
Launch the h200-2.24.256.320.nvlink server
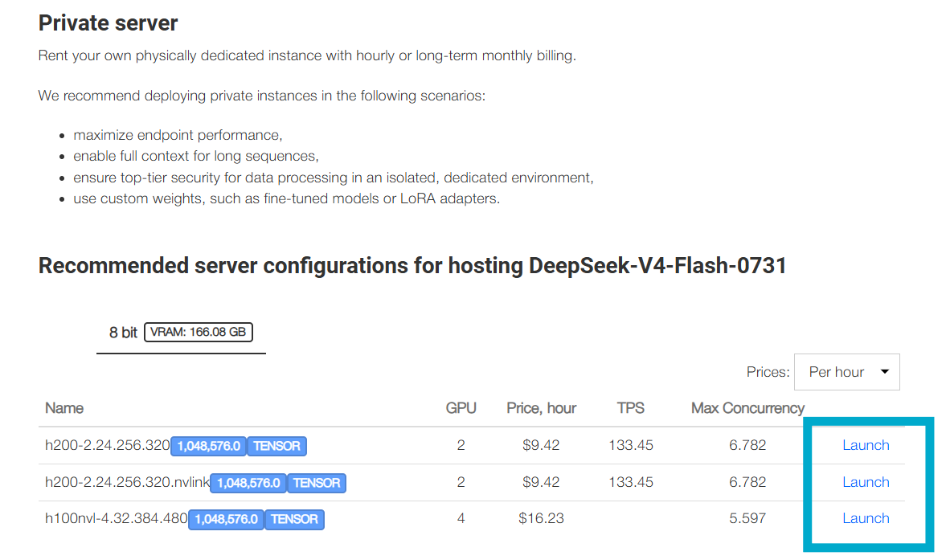click(866, 482)
